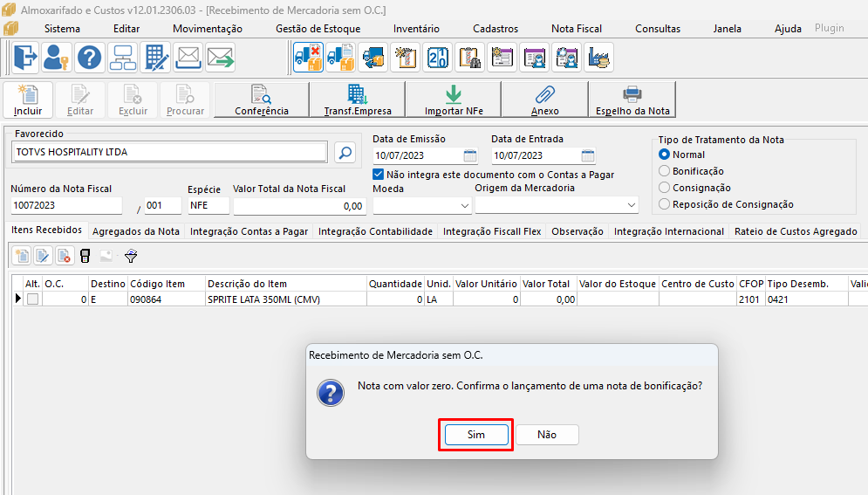This screenshot has height=495, width=868.
Task: Open the blue question mark help icon
Action: click(89, 58)
